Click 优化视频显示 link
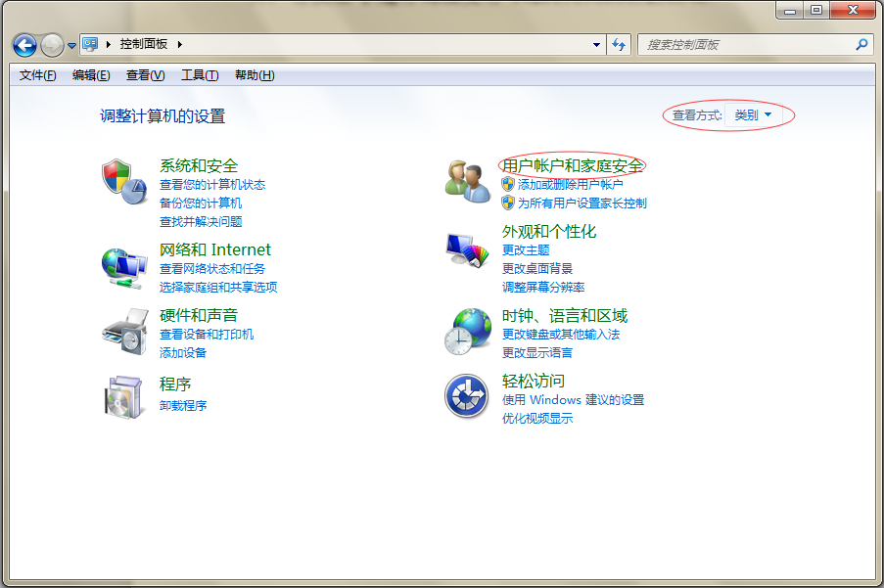The height and width of the screenshot is (588, 884). [x=537, y=419]
